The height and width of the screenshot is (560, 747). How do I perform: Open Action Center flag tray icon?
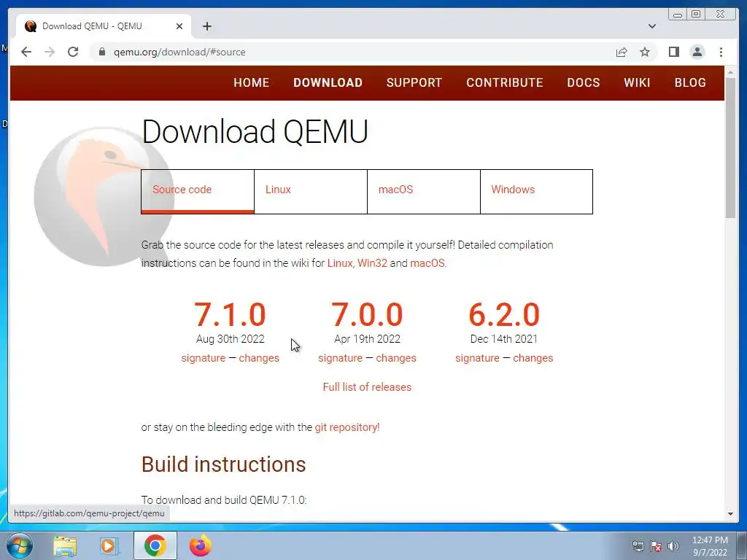click(656, 546)
